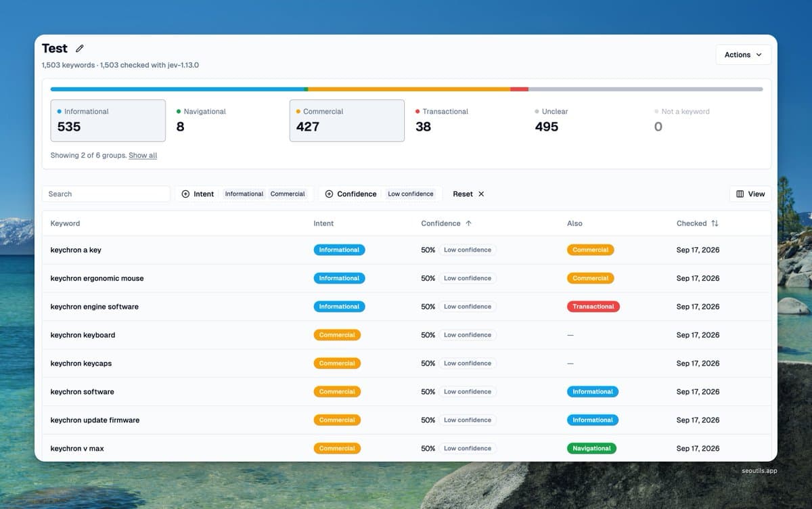Select keyword keychron software

pyautogui.click(x=82, y=392)
